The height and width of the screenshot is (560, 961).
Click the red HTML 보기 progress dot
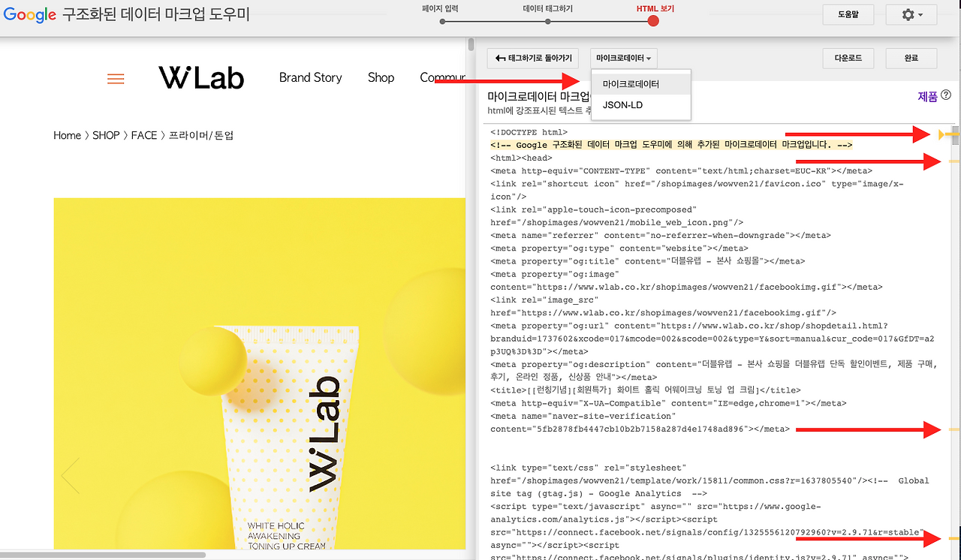pos(652,22)
